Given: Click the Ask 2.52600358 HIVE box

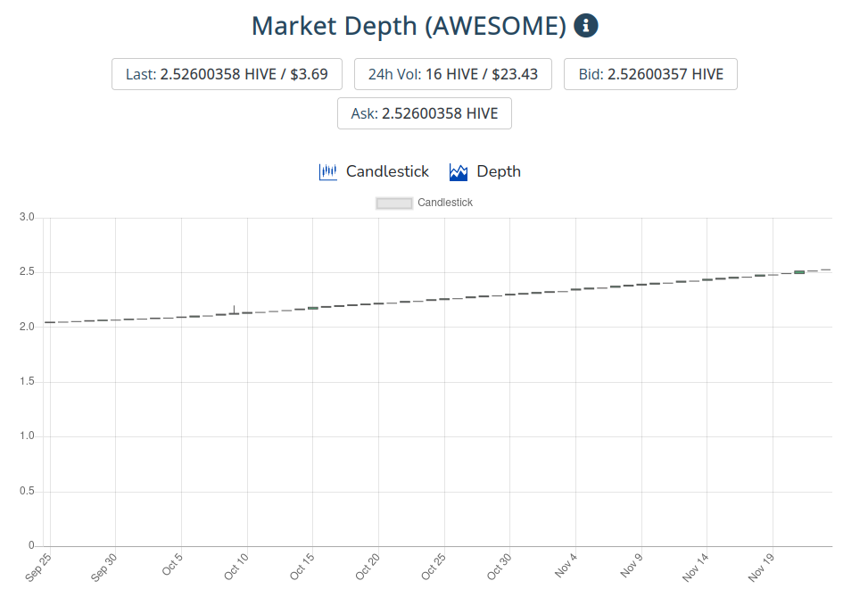Looking at the screenshot, I should [x=425, y=113].
